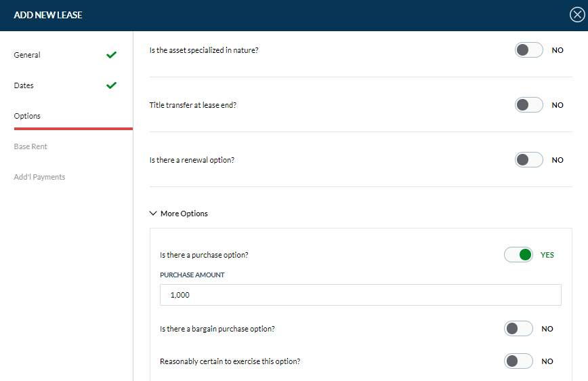Click the Add New Lease header title

click(x=48, y=15)
